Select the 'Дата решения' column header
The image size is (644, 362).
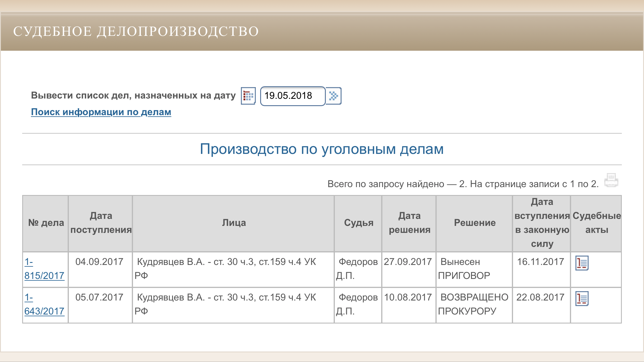tap(409, 223)
